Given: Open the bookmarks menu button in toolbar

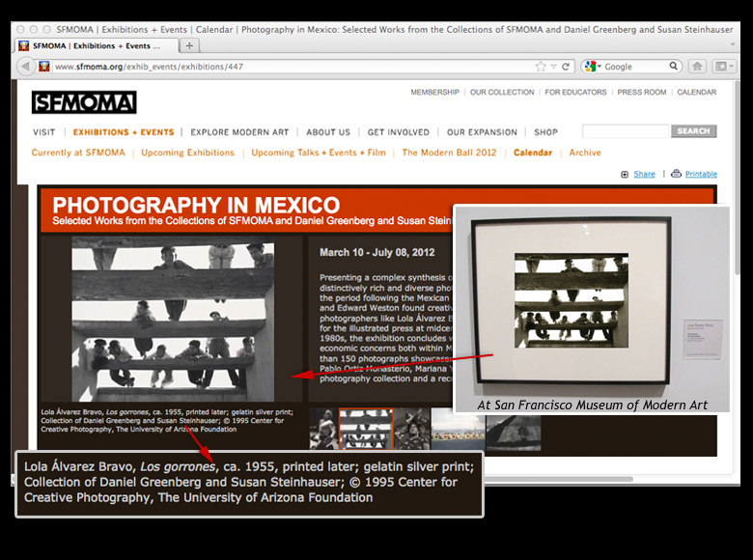Looking at the screenshot, I should pyautogui.click(x=723, y=67).
